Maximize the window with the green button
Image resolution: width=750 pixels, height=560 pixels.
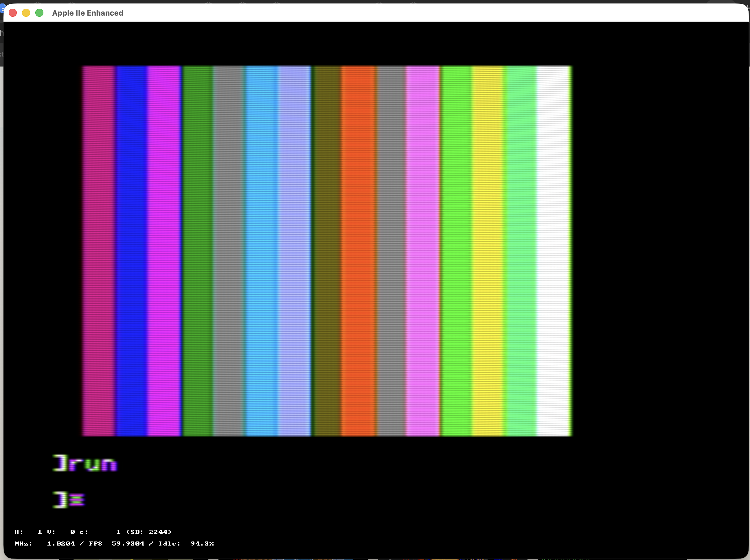[39, 13]
